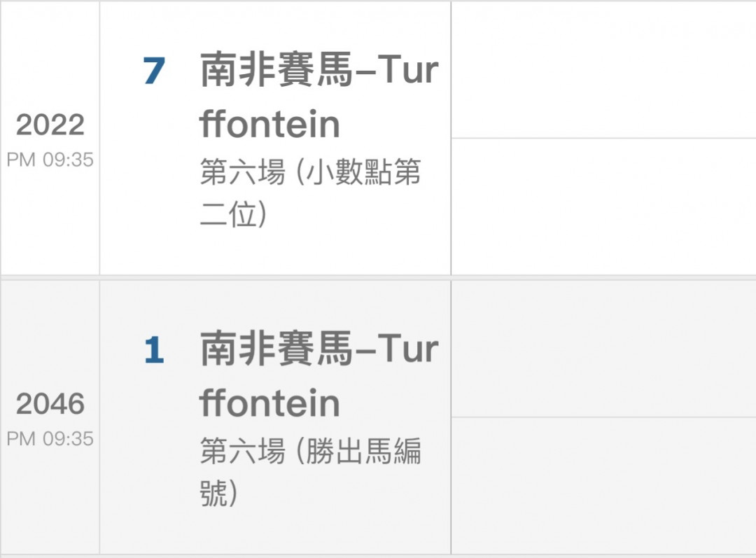Click the 二位) text ending in row 2022
756x558 pixels.
[x=233, y=214]
